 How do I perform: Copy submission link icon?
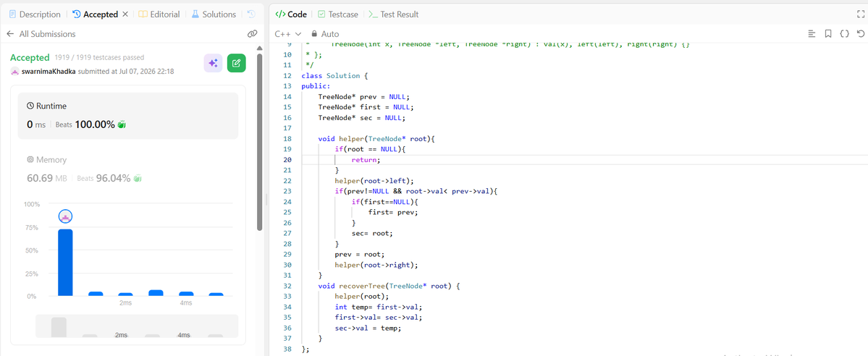pyautogui.click(x=252, y=34)
